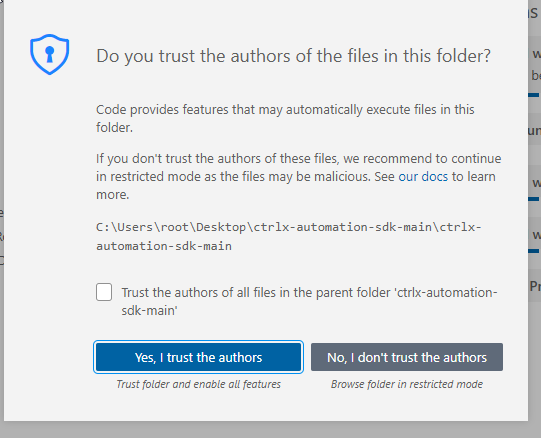Viewport: 541px width, 438px height.
Task: Click 'Browse folder in restricted mode' caption
Action: (x=407, y=384)
